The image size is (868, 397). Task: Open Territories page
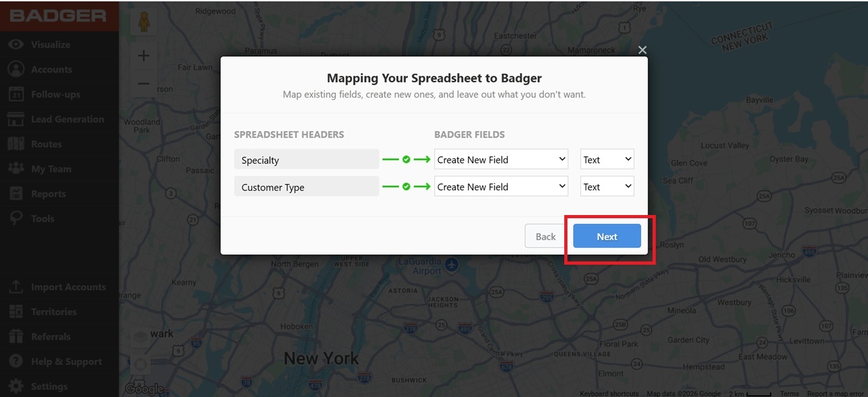54,312
